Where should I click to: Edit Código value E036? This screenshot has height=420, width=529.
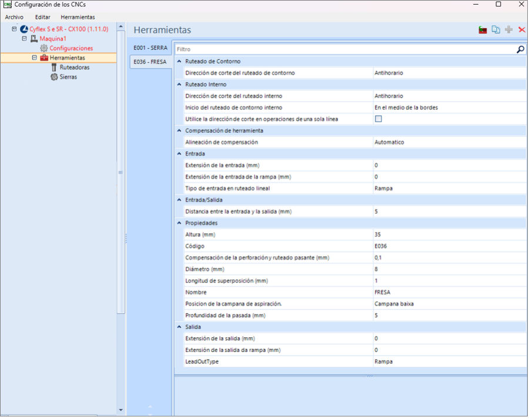450,246
